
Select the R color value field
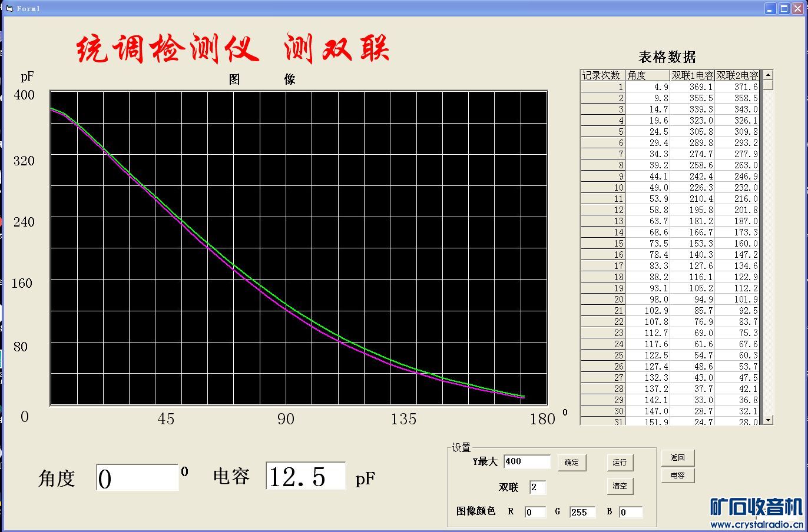[535, 512]
